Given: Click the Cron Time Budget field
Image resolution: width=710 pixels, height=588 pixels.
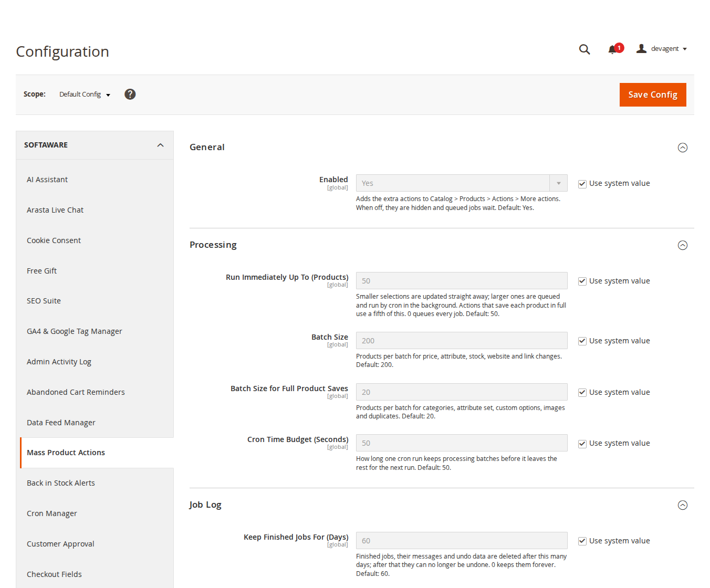Looking at the screenshot, I should pyautogui.click(x=462, y=443).
